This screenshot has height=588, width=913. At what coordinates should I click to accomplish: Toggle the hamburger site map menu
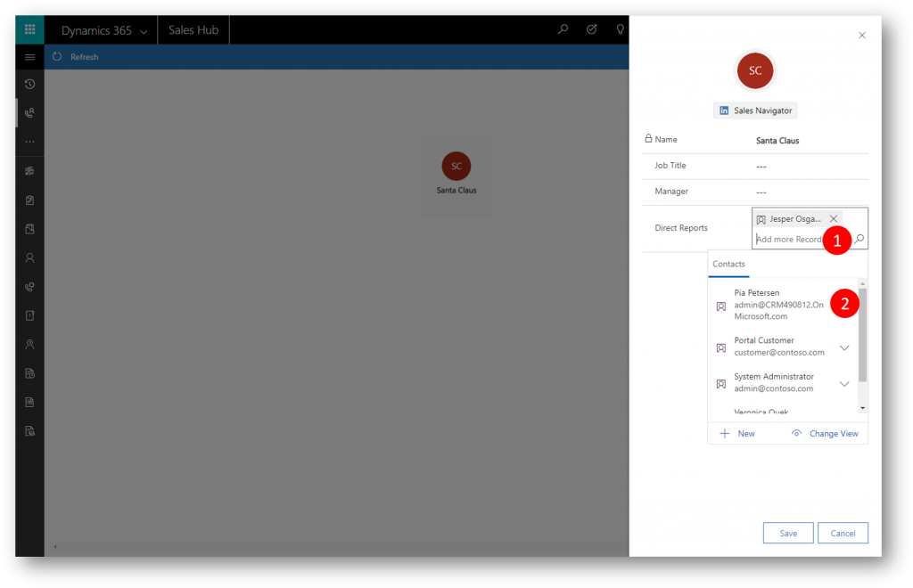click(x=29, y=57)
